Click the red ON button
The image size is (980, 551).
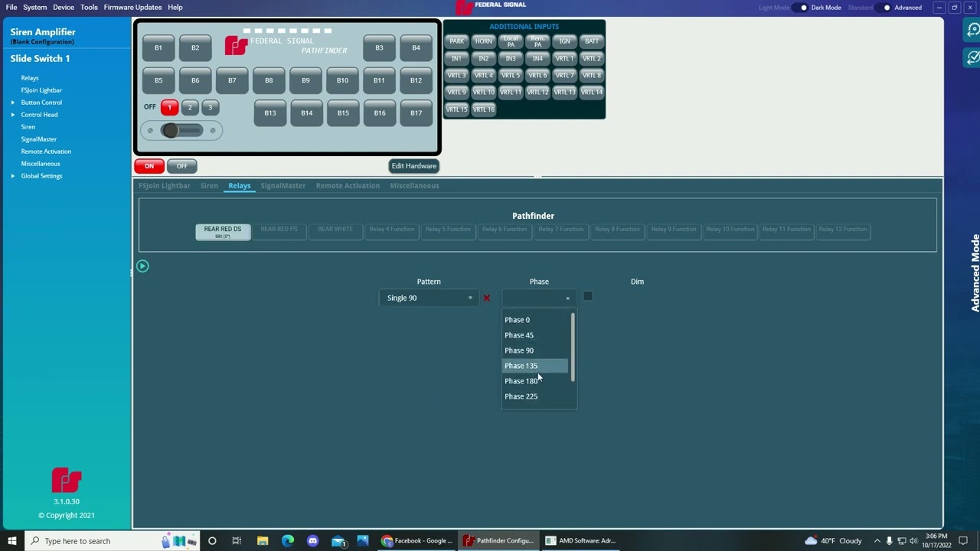click(x=149, y=166)
